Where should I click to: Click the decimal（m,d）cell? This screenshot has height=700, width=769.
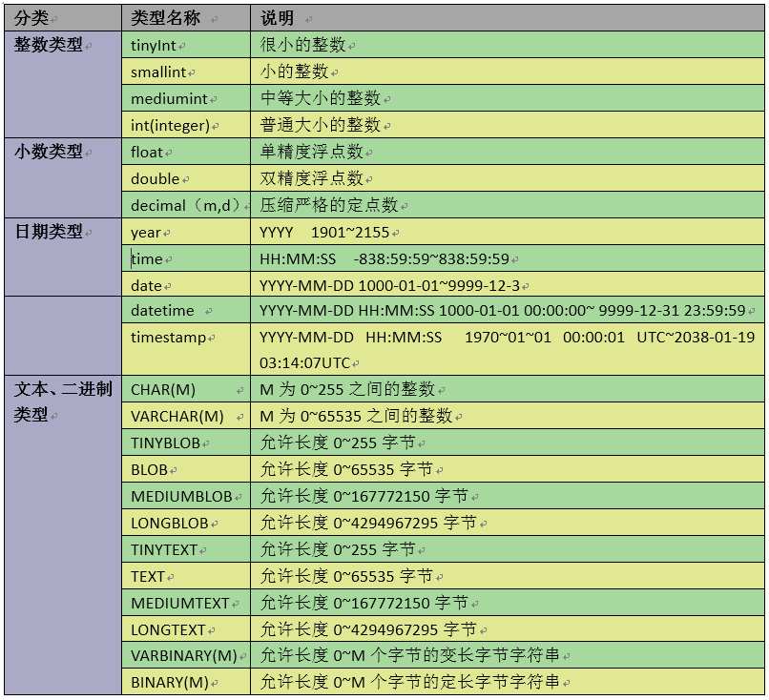(186, 205)
